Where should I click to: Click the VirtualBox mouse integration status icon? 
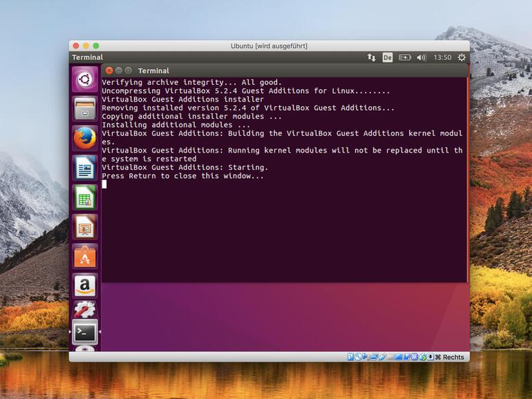[423, 357]
